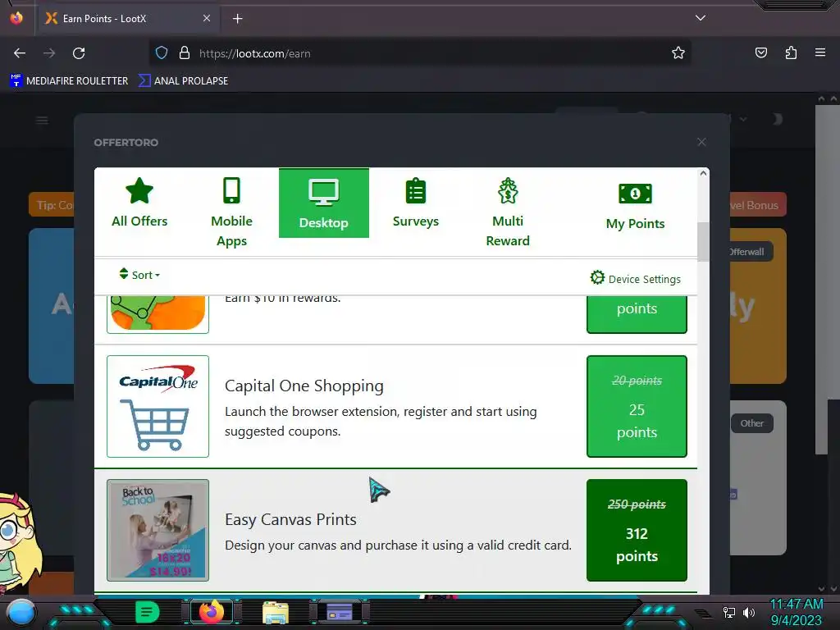Open the My Points tab
Screen dimensions: 840x630
(635, 206)
